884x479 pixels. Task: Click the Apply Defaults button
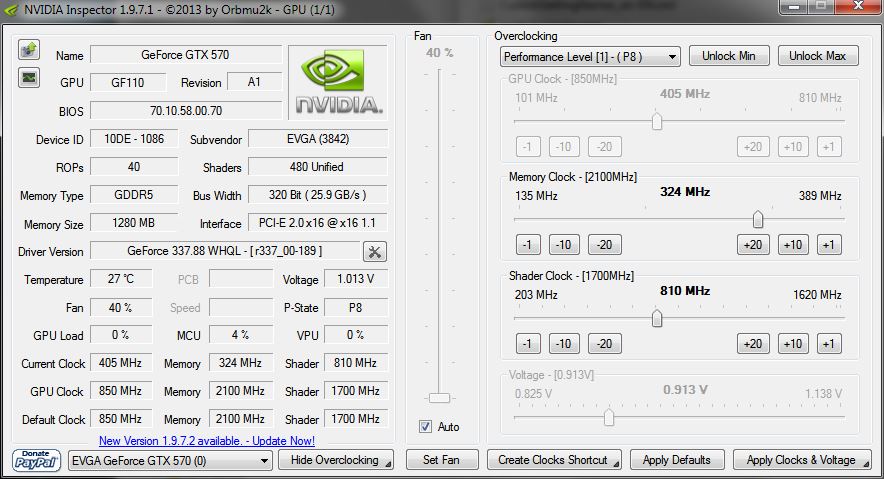pyautogui.click(x=677, y=460)
